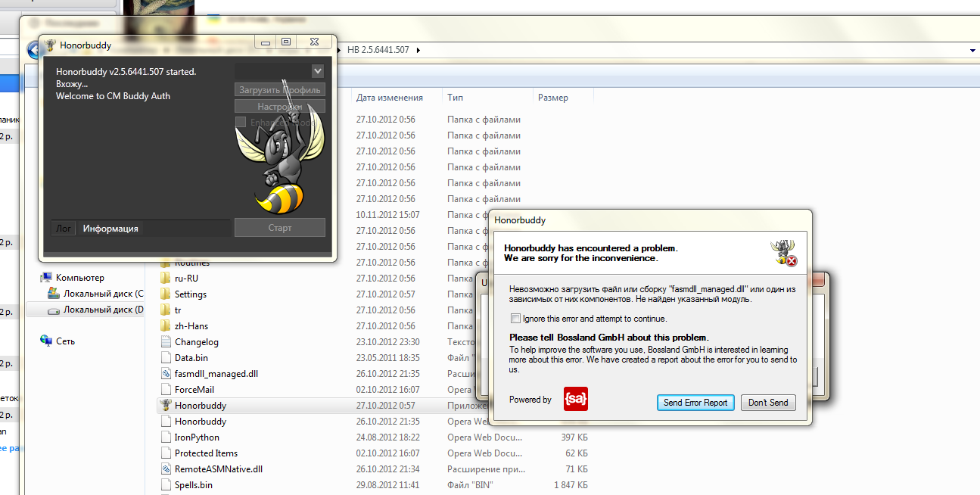Select the Protected Items file name

coord(206,453)
